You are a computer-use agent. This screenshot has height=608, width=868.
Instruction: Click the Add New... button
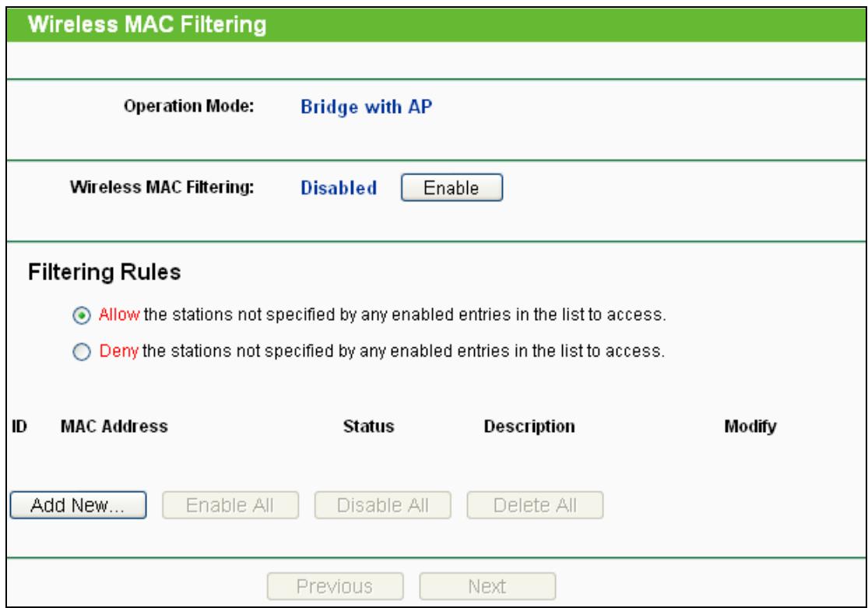79,504
